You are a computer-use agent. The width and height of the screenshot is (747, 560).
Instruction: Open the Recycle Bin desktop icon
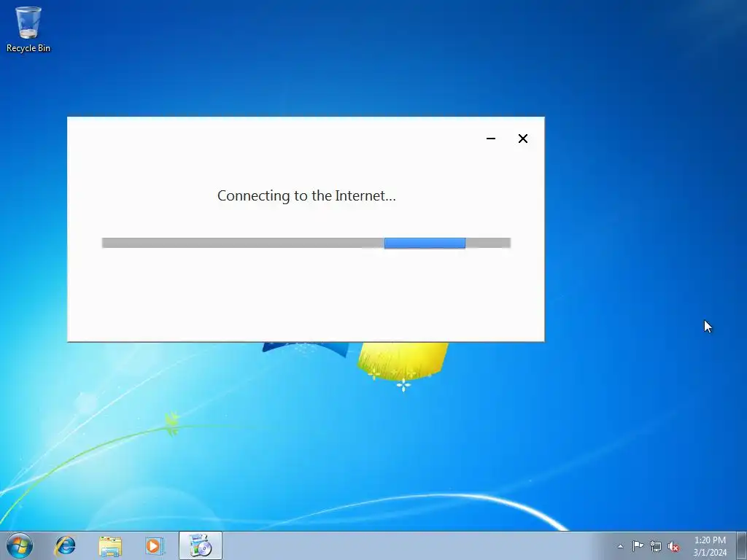tap(28, 29)
